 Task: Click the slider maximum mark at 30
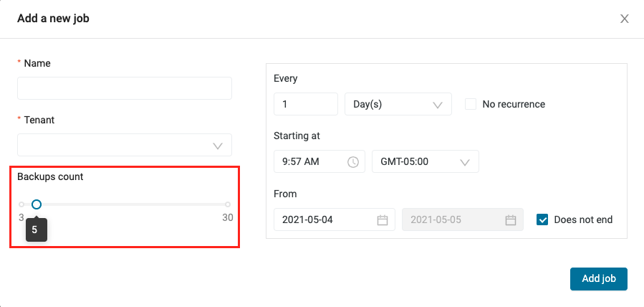pyautogui.click(x=228, y=204)
